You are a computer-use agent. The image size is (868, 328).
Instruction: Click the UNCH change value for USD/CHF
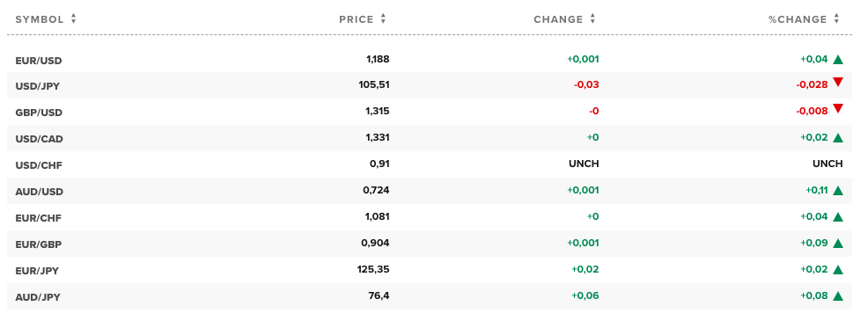coord(584,164)
